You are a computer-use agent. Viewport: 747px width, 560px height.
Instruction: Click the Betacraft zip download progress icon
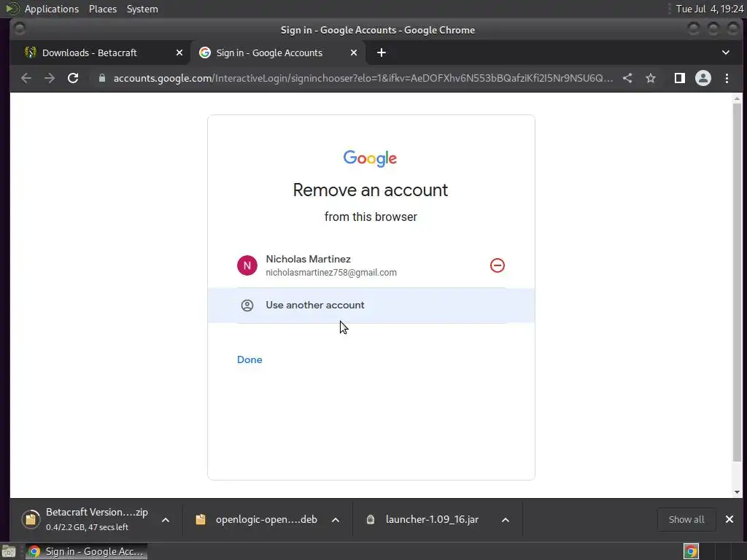[31, 519]
